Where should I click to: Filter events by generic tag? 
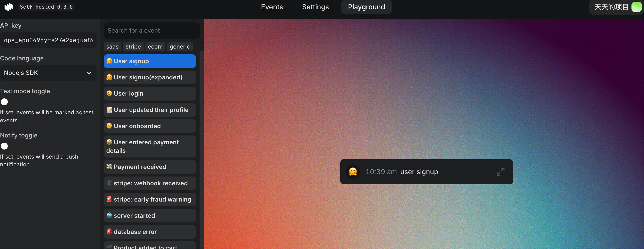179,47
